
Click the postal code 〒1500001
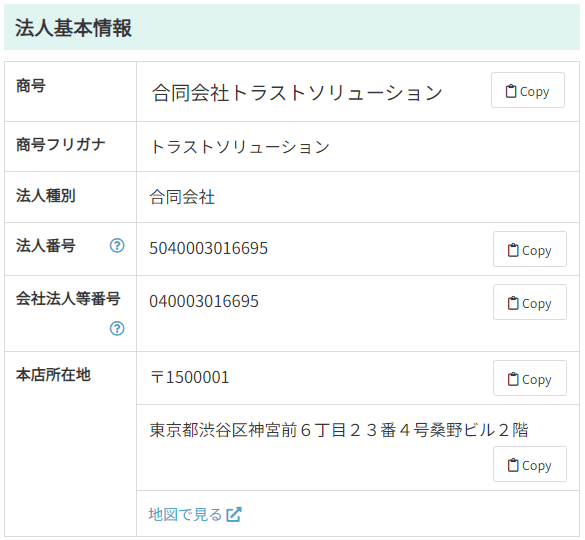190,377
